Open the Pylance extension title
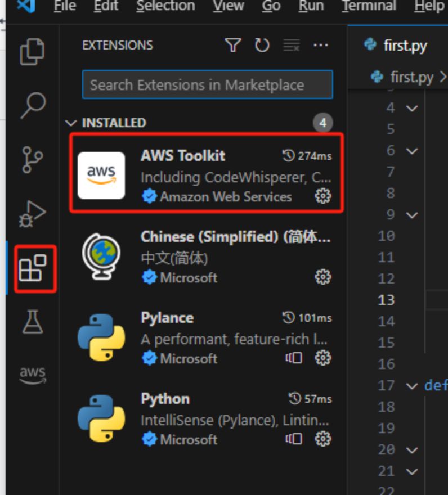Screen dimensions: 448x495 point(167,318)
